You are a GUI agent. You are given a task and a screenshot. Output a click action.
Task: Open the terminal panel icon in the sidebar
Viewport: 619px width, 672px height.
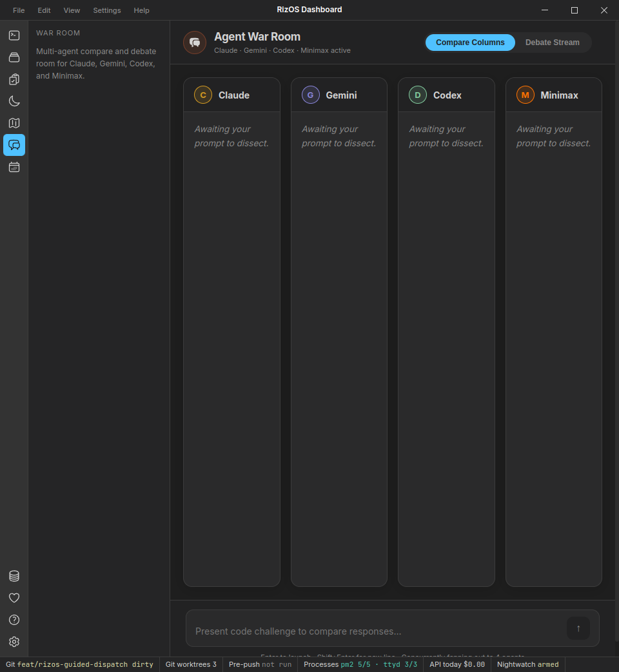(14, 35)
